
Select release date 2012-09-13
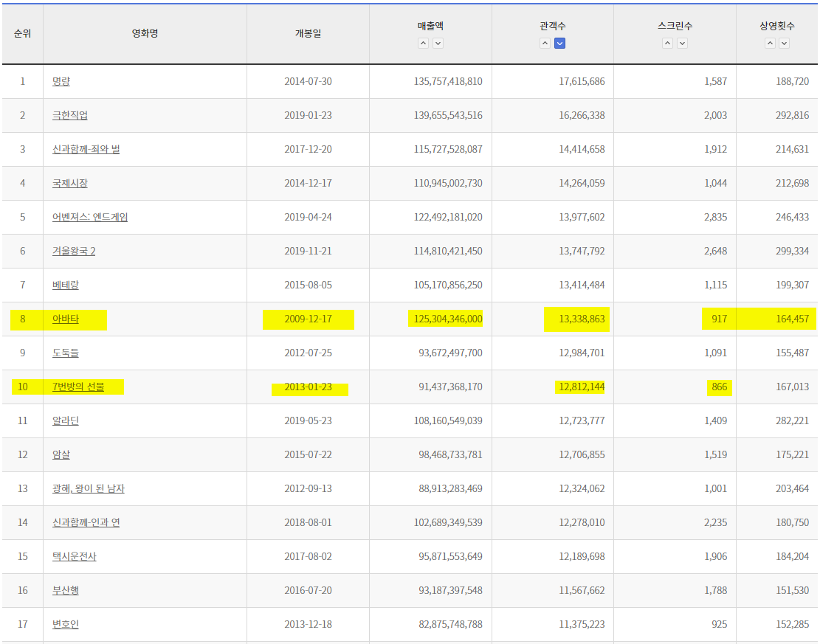308,489
